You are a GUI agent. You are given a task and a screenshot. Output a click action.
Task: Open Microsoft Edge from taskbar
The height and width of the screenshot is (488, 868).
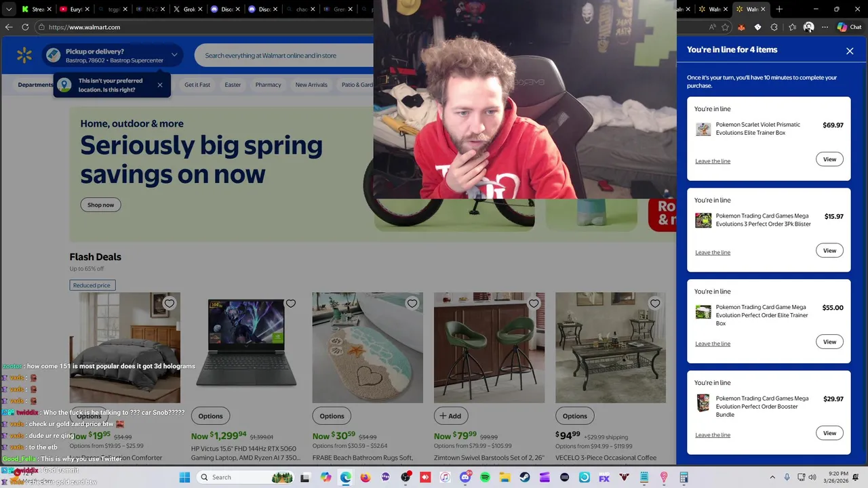[346, 477]
